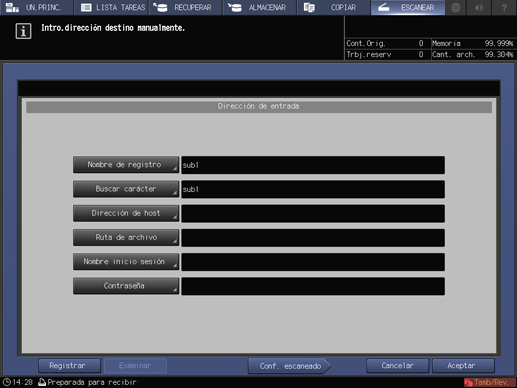Click the speaker volume icon
Image resolution: width=517 pixels, height=388 pixels.
tap(479, 7)
